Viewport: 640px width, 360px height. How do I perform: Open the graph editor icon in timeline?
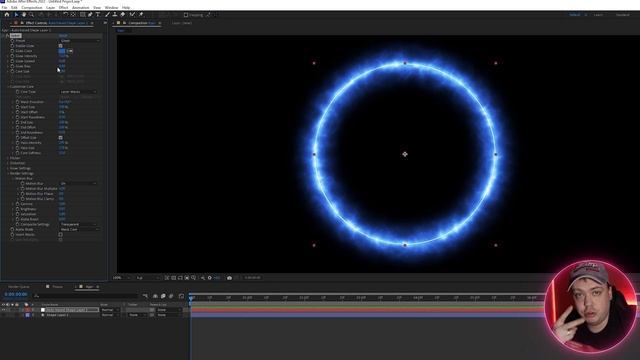click(x=181, y=296)
